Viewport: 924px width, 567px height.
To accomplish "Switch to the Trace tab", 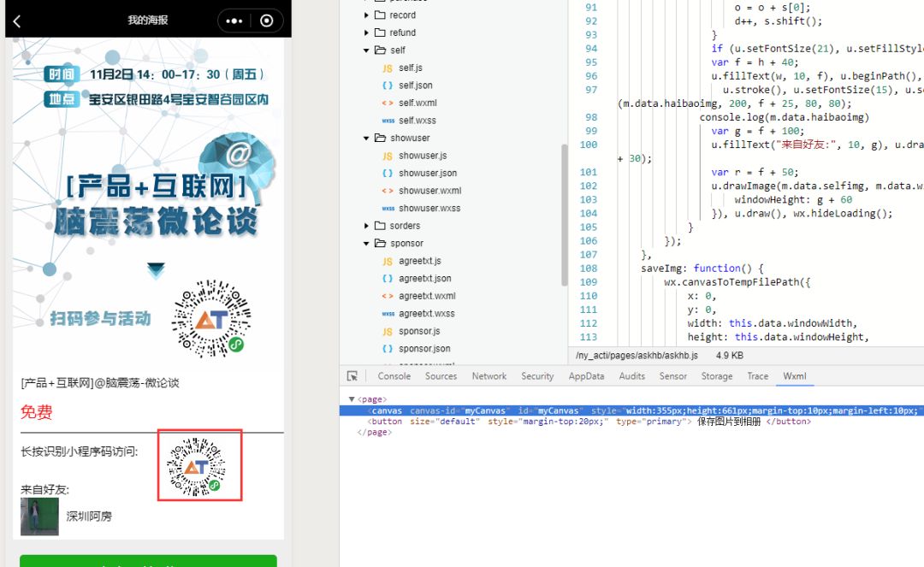I will click(757, 376).
